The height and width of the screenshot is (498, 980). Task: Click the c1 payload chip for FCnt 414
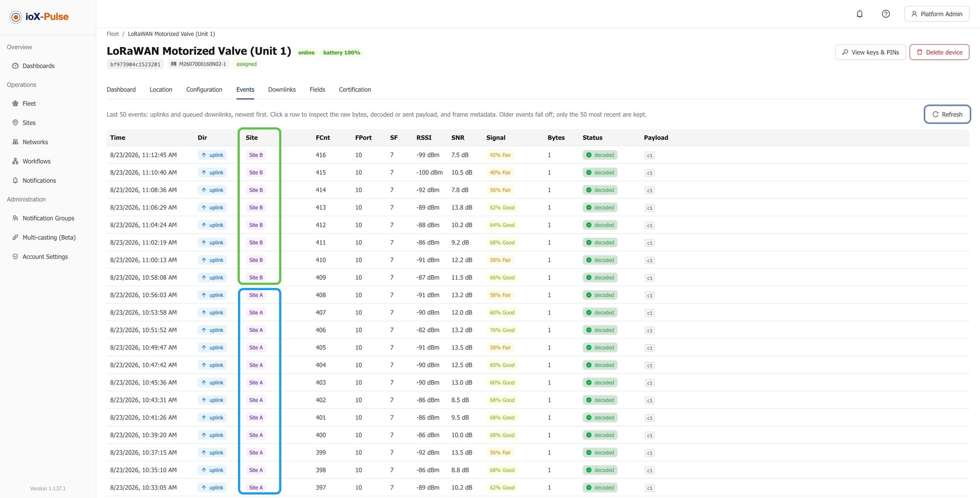pos(650,190)
